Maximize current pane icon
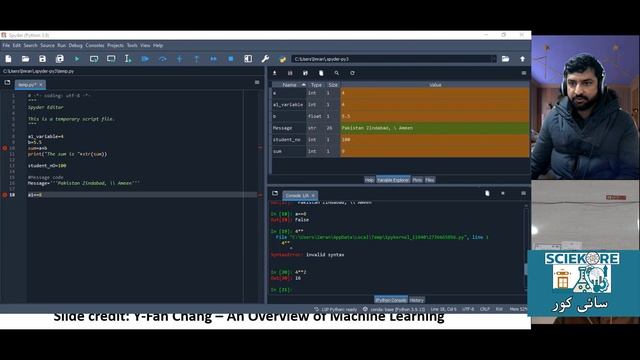The width and height of the screenshot is (640, 360). [248, 59]
